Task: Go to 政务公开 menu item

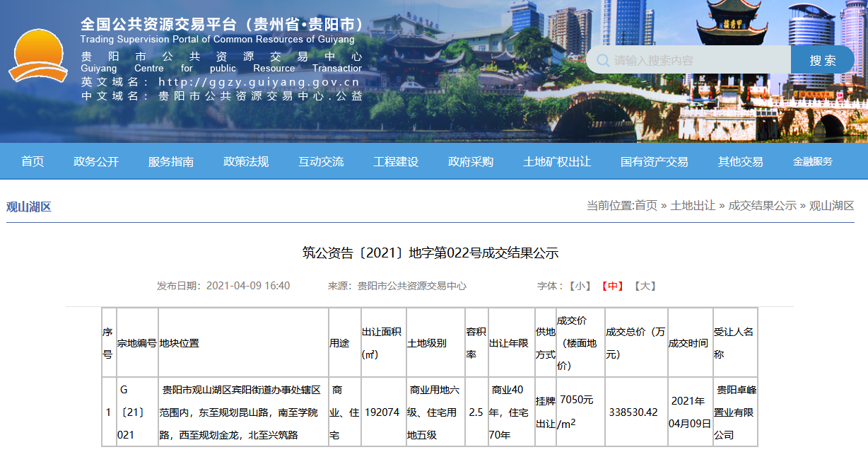Action: tap(96, 161)
